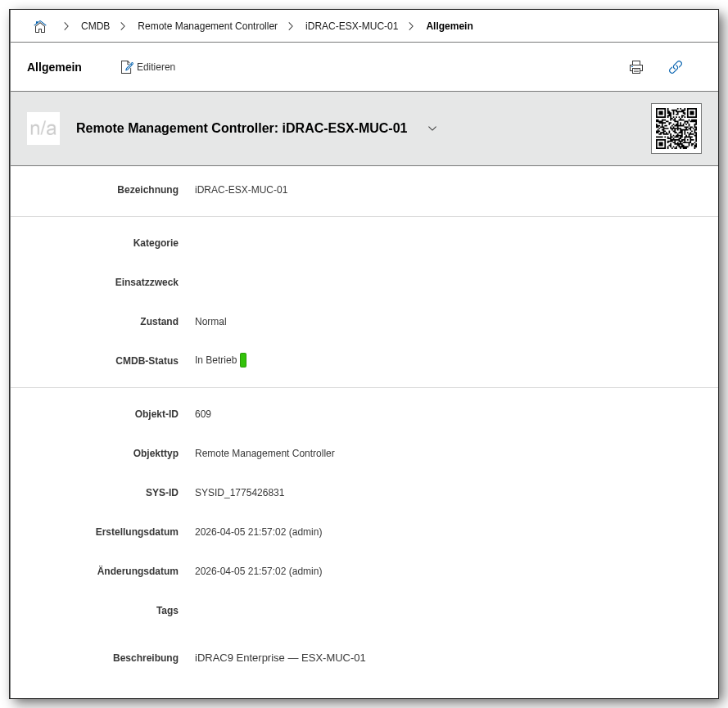Select the Allgemein tab
This screenshot has width=728, height=708.
tap(54, 67)
